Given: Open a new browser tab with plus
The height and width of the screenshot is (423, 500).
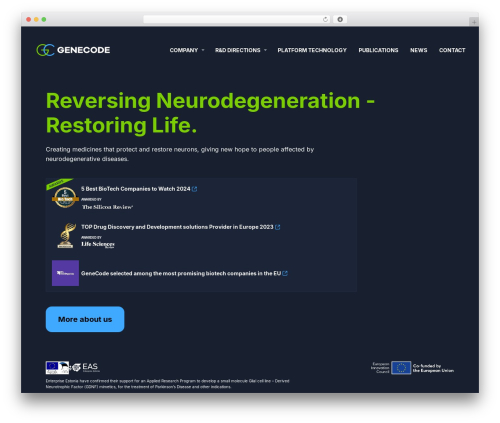Looking at the screenshot, I should coord(474,22).
